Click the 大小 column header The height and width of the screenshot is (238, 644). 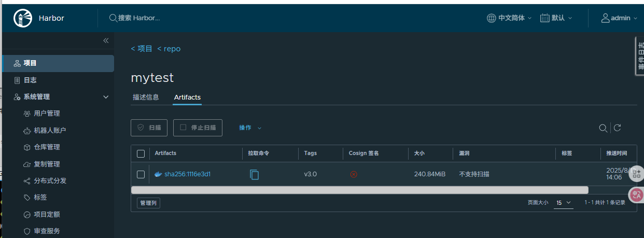[419, 153]
